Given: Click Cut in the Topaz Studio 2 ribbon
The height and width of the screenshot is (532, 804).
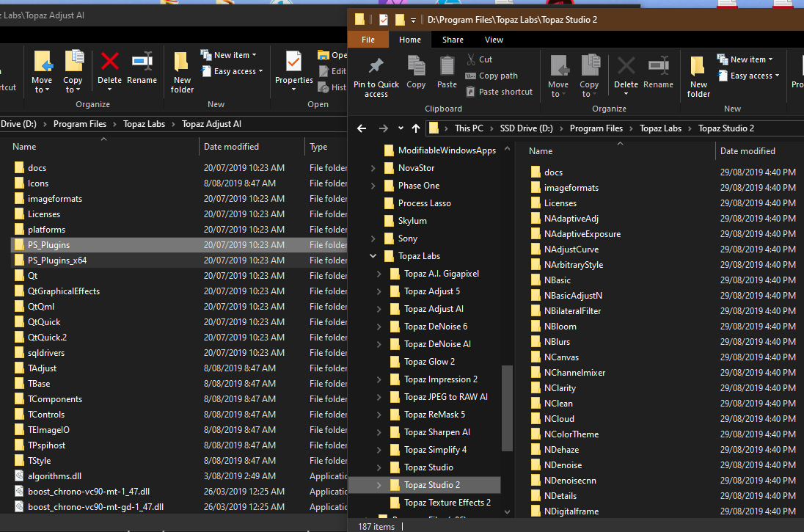Looking at the screenshot, I should coord(480,59).
